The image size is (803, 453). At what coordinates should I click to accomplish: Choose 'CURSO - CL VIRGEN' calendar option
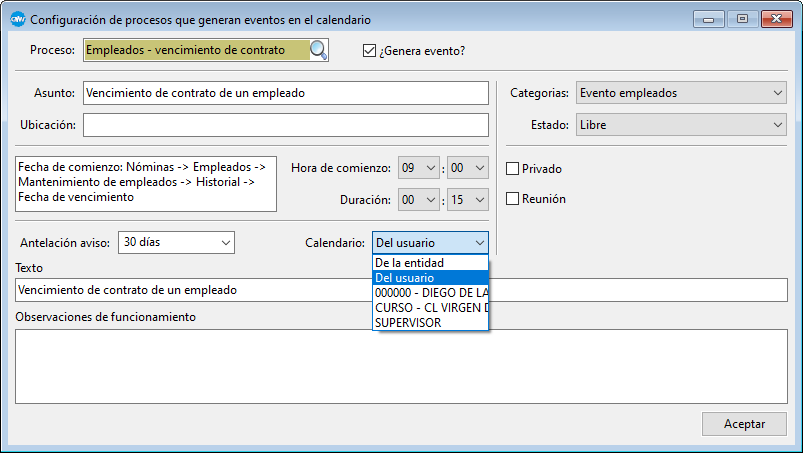pos(430,308)
